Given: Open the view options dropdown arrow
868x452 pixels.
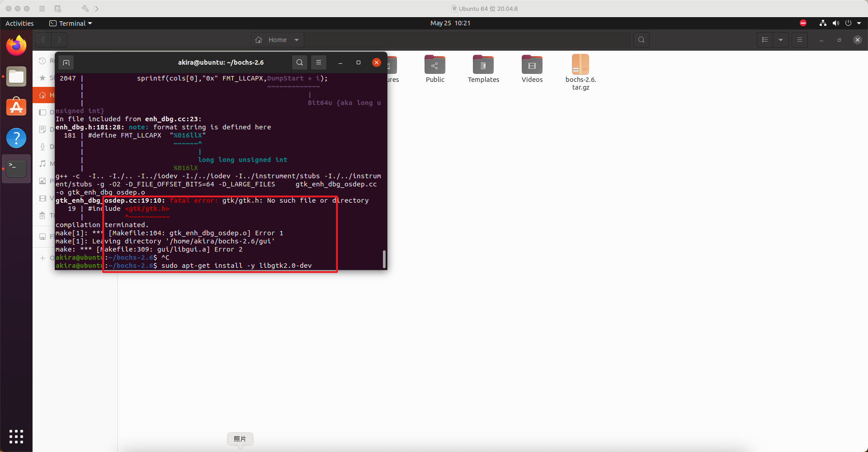Looking at the screenshot, I should [x=781, y=40].
